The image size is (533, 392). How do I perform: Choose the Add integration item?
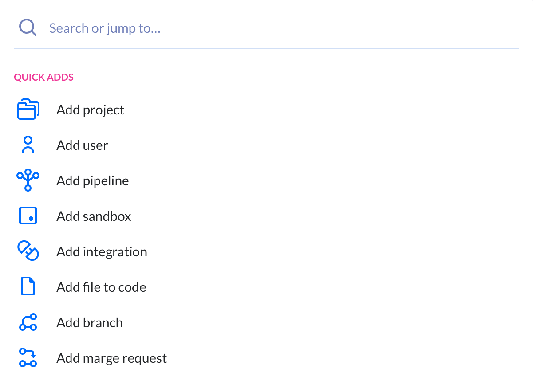[x=102, y=252]
